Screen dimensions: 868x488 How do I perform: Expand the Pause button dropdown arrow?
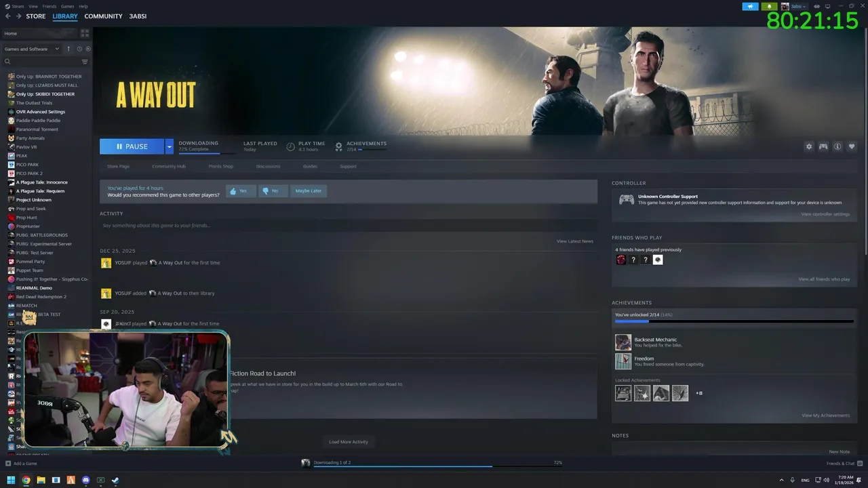point(170,146)
